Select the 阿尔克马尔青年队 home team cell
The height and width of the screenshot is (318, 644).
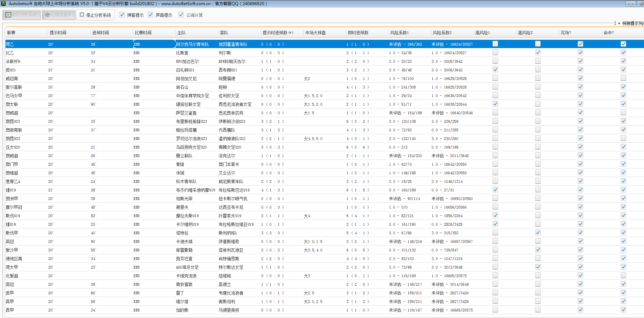tap(192, 44)
